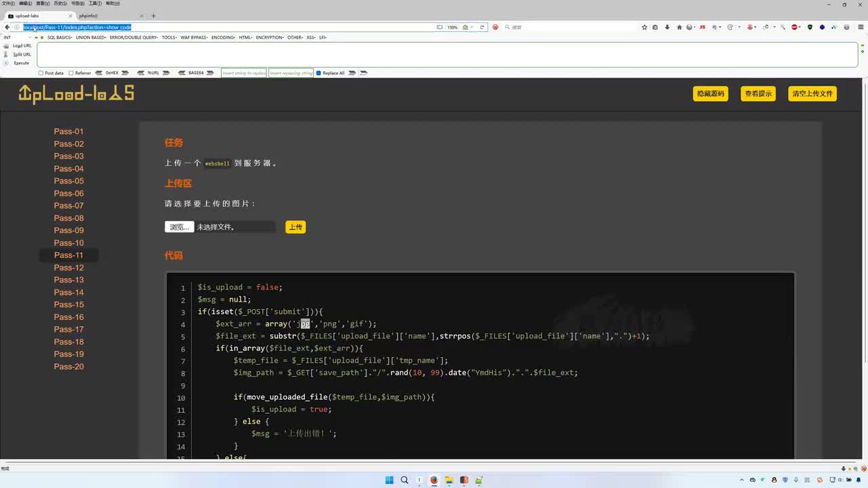Expand the WAF BYPASS dropdown

pos(195,37)
